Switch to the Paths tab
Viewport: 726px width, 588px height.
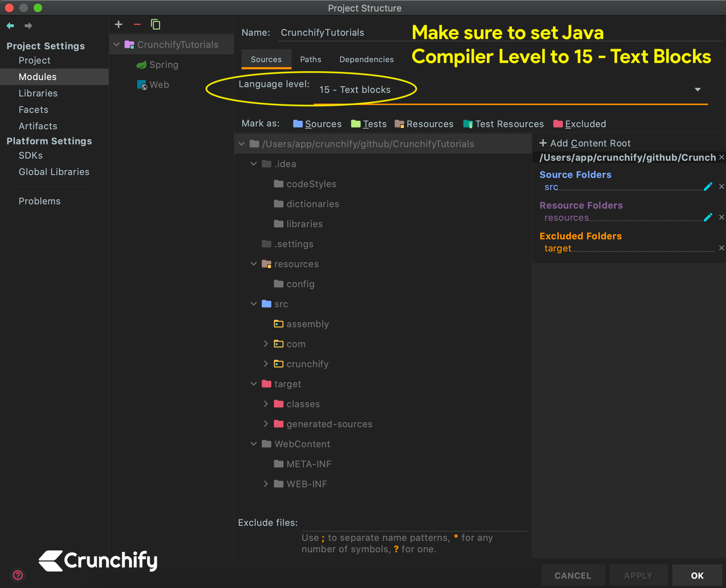[310, 59]
